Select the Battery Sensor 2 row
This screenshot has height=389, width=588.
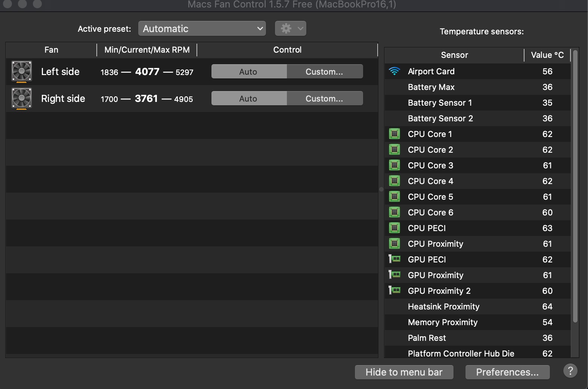click(x=477, y=118)
